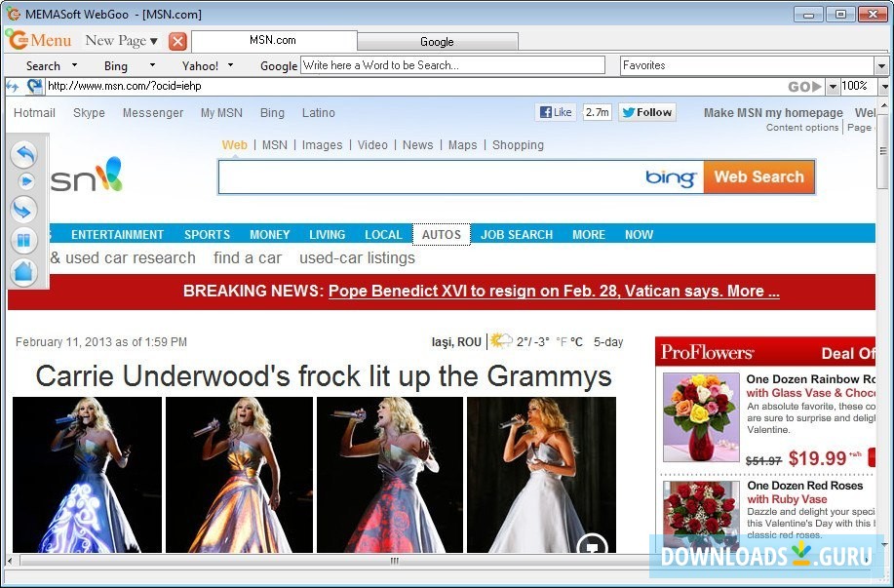
Task: Click the weather icon next to Iaşi, ROU
Action: pos(500,341)
